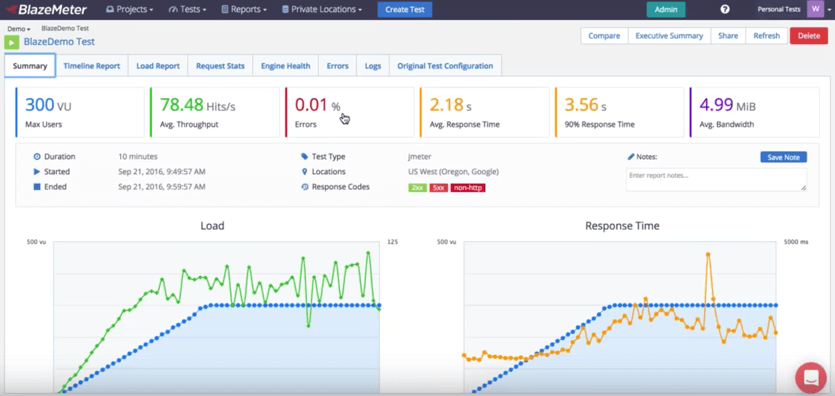Delete this report
The height and width of the screenshot is (396, 835).
pos(809,36)
